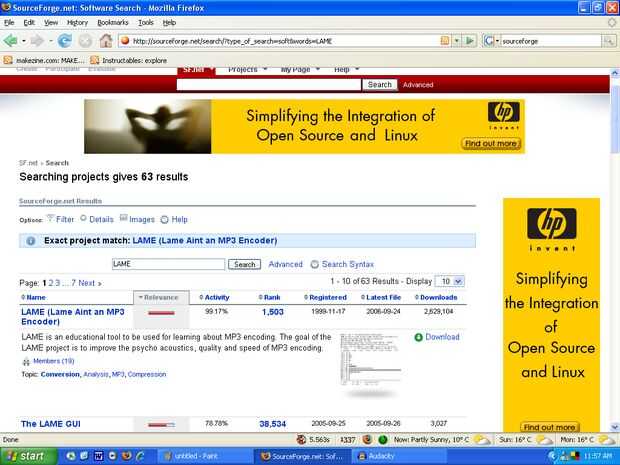Click the red relevance bar for LAME
The height and width of the screenshot is (465, 620).
point(161,313)
